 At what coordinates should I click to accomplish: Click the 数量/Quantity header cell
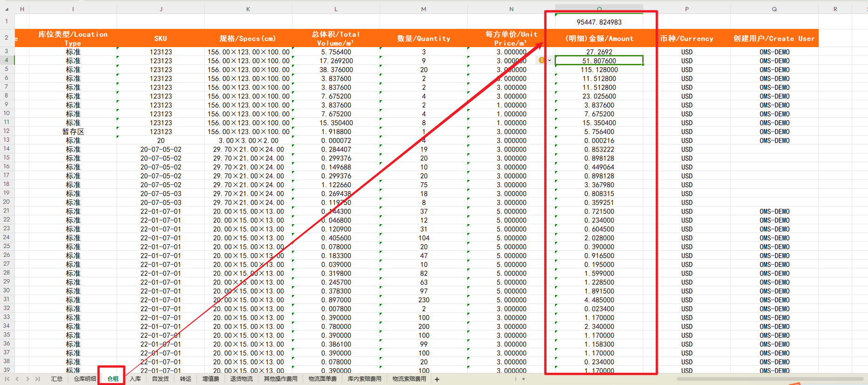tap(424, 38)
